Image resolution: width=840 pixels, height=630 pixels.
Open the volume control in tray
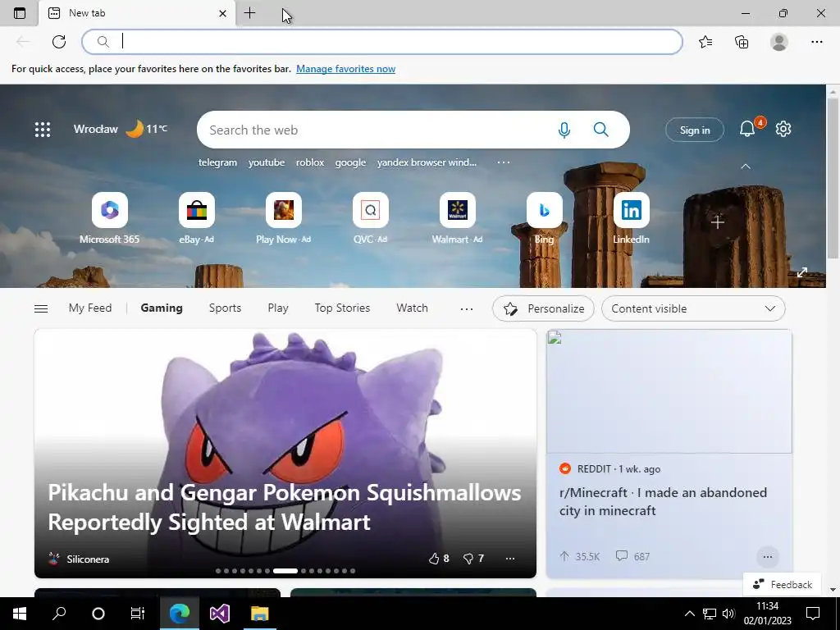pos(728,614)
